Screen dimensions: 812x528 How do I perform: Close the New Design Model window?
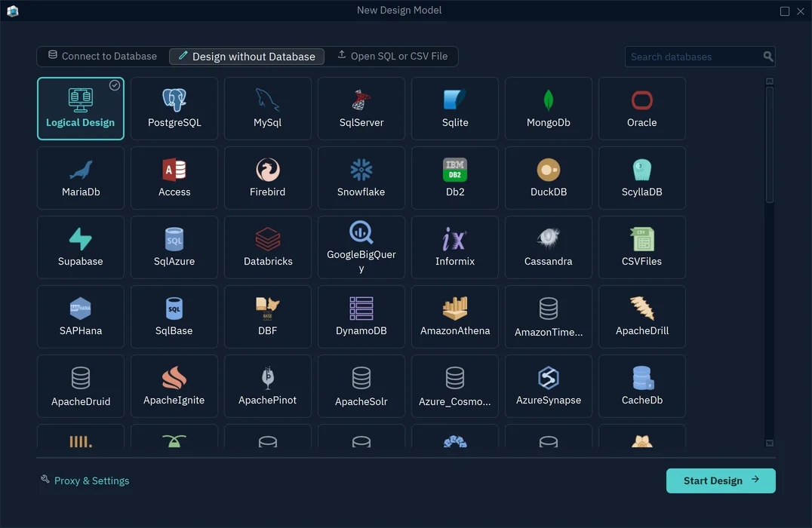pos(801,11)
